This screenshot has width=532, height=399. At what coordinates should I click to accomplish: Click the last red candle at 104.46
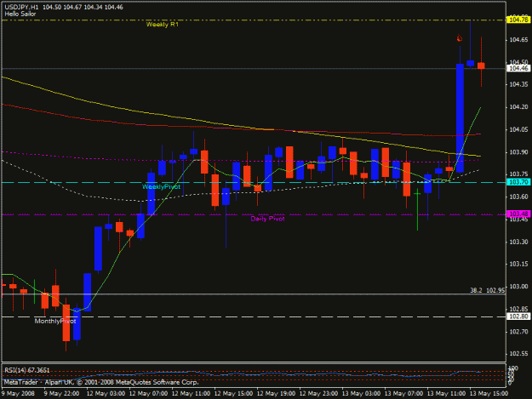pyautogui.click(x=481, y=66)
